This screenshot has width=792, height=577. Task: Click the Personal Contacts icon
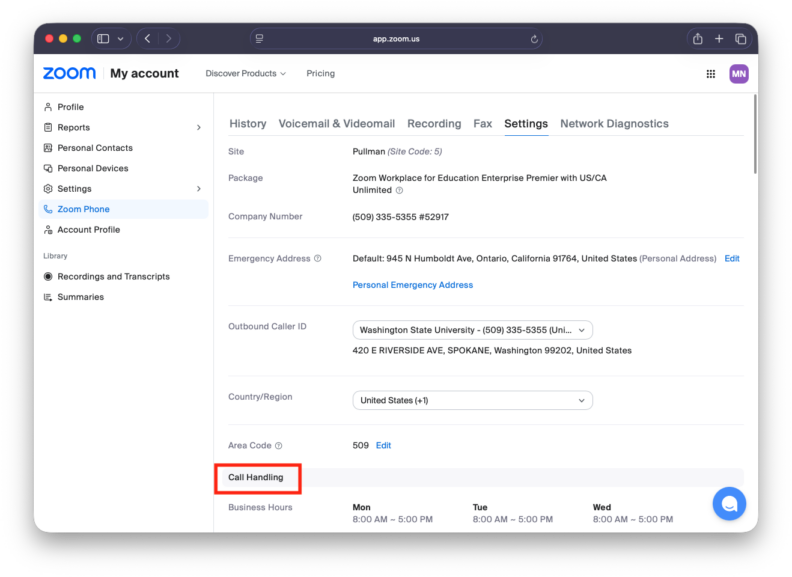(48, 148)
